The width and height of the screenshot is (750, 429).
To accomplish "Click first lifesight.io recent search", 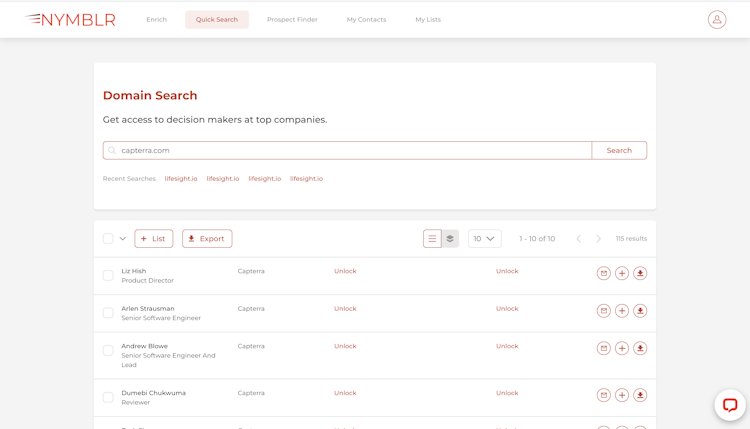I will (181, 178).
